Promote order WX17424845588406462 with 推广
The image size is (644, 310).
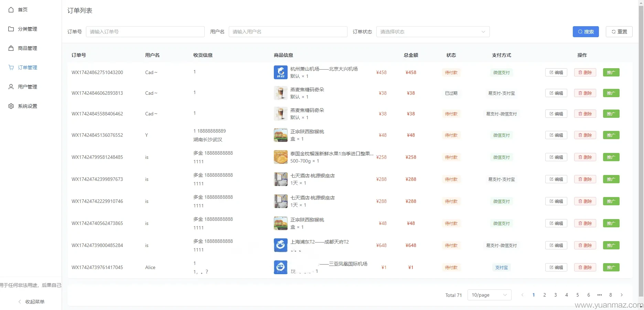pyautogui.click(x=611, y=114)
